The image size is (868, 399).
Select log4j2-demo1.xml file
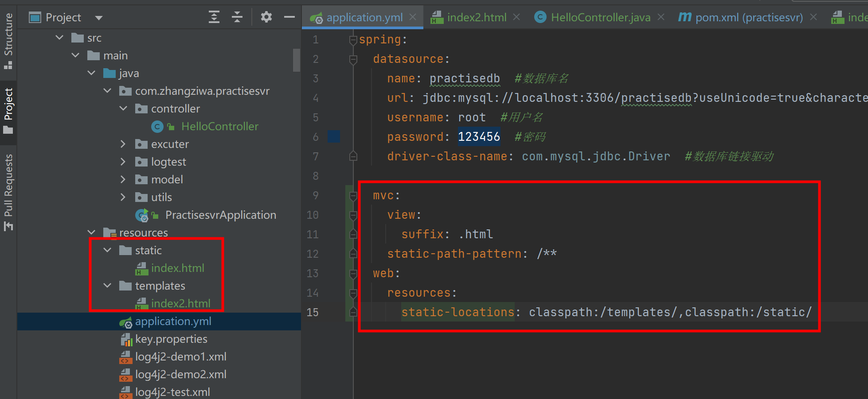point(180,356)
